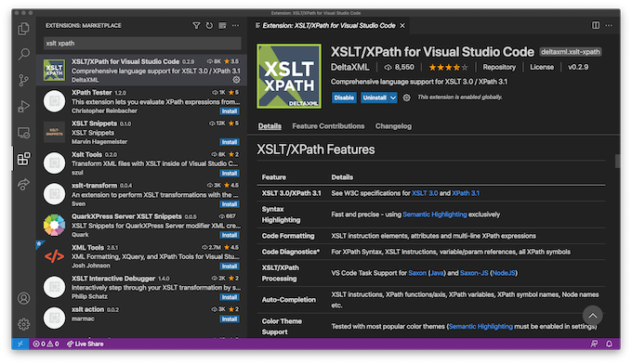Viewport: 632px width, 364px height.
Task: Open manage gear next to Uninstall button
Action: click(407, 97)
